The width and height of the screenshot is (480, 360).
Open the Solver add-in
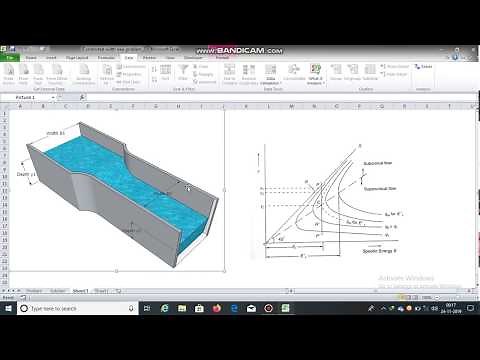point(423,67)
